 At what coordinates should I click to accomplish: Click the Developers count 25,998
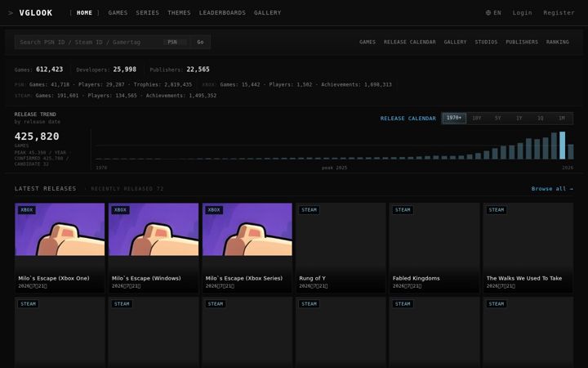pos(125,70)
